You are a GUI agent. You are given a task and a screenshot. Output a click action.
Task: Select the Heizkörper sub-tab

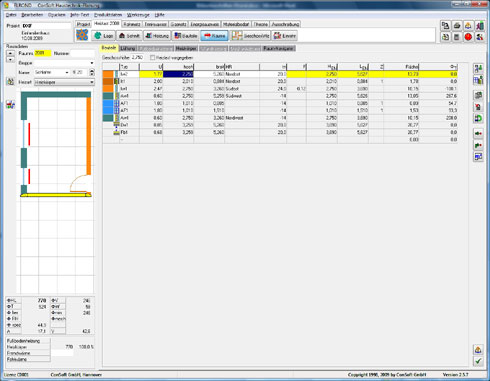(186, 48)
